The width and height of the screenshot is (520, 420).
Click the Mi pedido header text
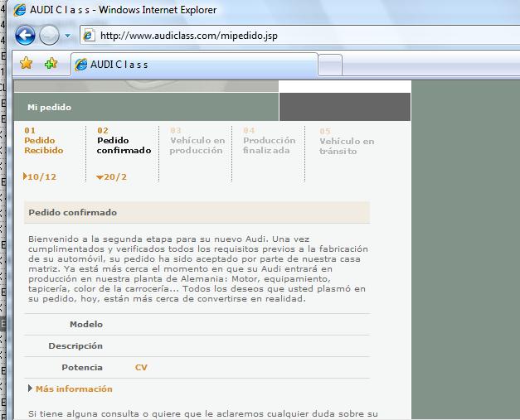(49, 108)
